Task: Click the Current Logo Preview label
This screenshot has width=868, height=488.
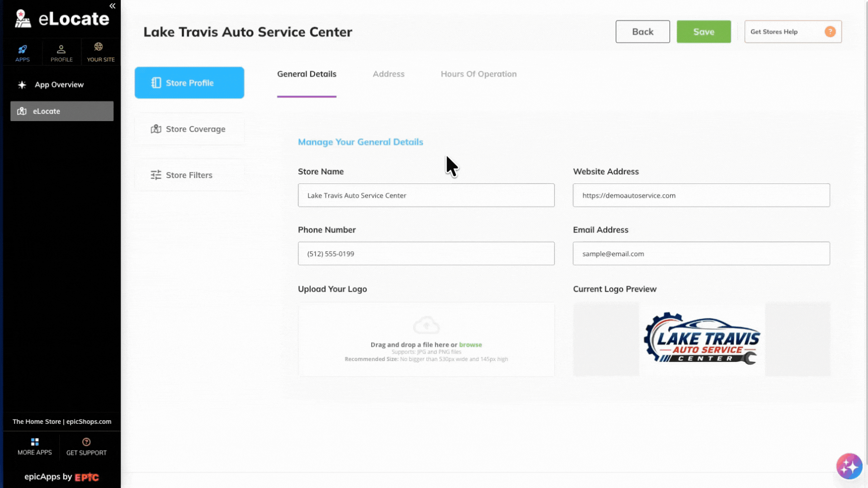Action: (614, 289)
